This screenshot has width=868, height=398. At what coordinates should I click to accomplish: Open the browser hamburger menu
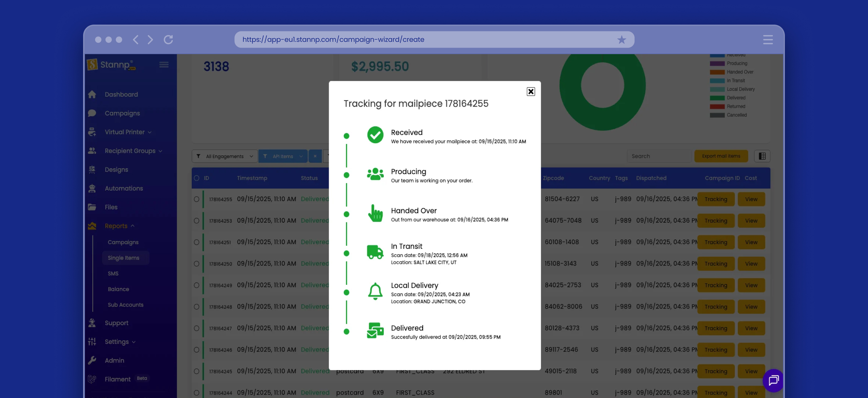[768, 40]
